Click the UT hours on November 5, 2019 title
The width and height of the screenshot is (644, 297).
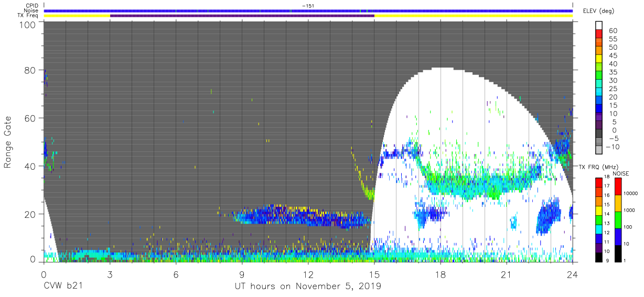tap(308, 287)
